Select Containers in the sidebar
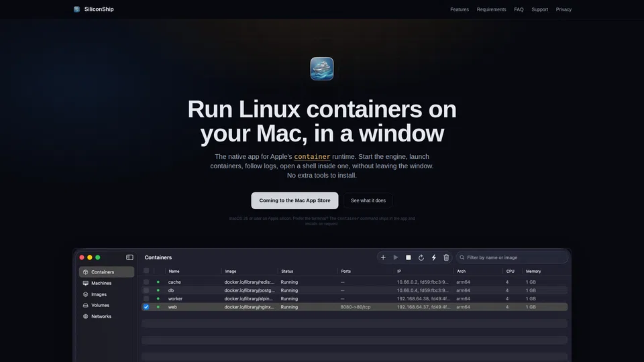Viewport: 644px width, 362px height. pyautogui.click(x=107, y=271)
